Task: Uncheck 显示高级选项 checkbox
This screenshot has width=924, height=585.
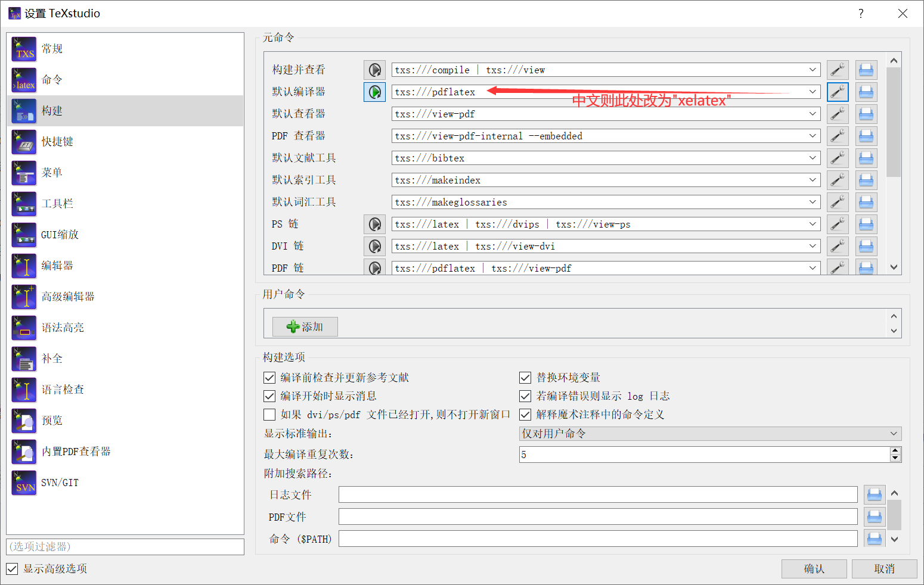Action: click(12, 568)
